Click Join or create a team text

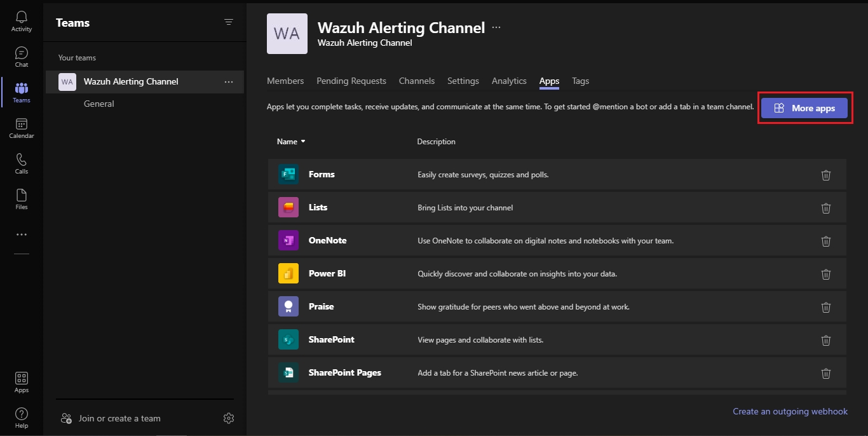point(119,418)
